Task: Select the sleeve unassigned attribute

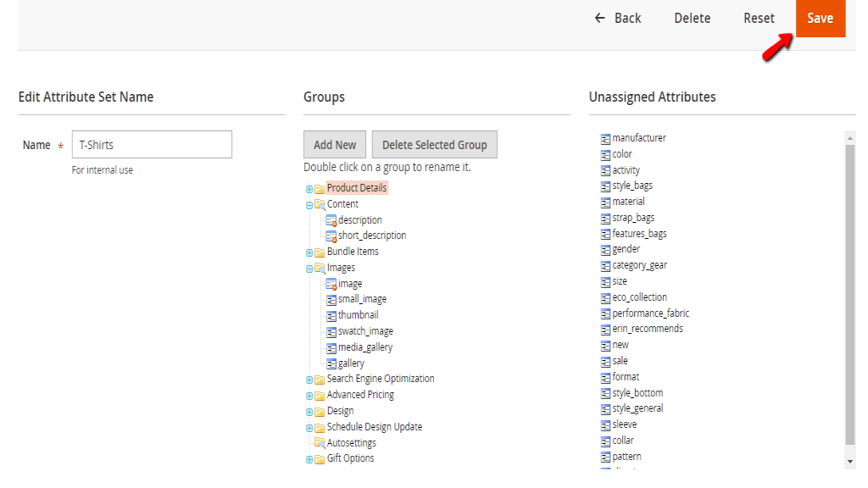Action: point(624,425)
